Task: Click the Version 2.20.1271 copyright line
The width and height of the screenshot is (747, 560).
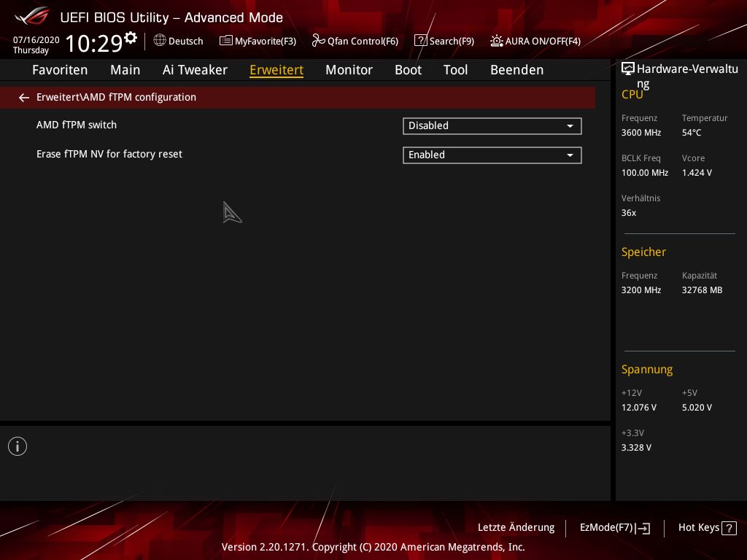Action: [x=373, y=547]
